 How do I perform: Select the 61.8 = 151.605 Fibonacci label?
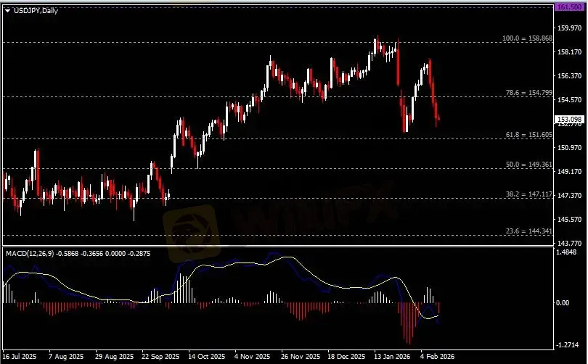tap(528, 134)
